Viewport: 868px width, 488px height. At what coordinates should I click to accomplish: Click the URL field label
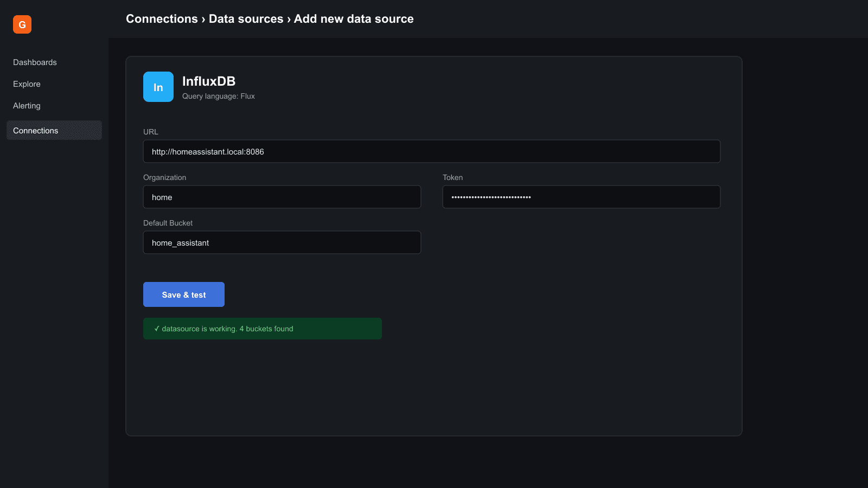pos(151,132)
